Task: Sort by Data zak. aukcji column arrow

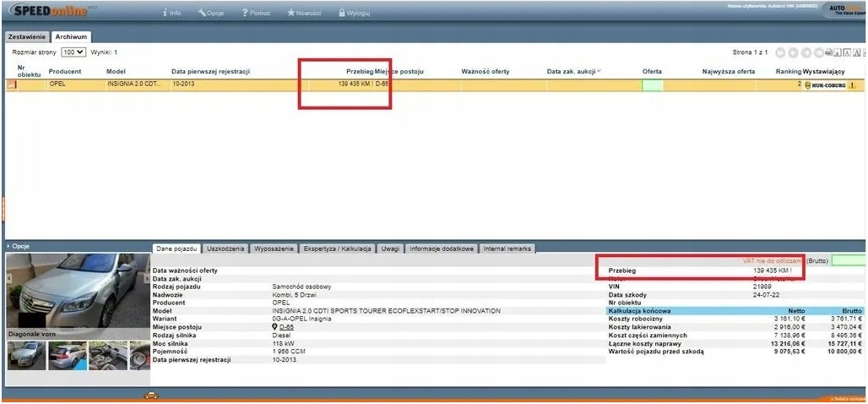Action: [599, 71]
